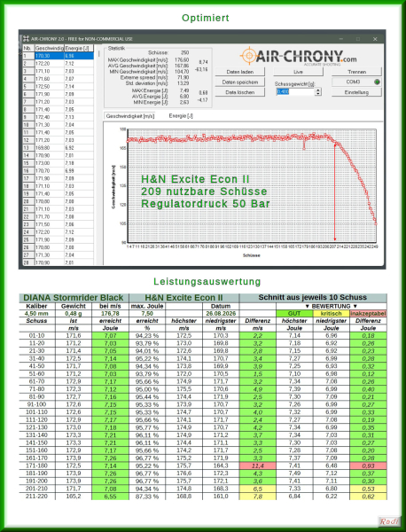Click the red Joule difference cell 0,93
The height and width of the screenshot is (532, 406).
(x=368, y=465)
